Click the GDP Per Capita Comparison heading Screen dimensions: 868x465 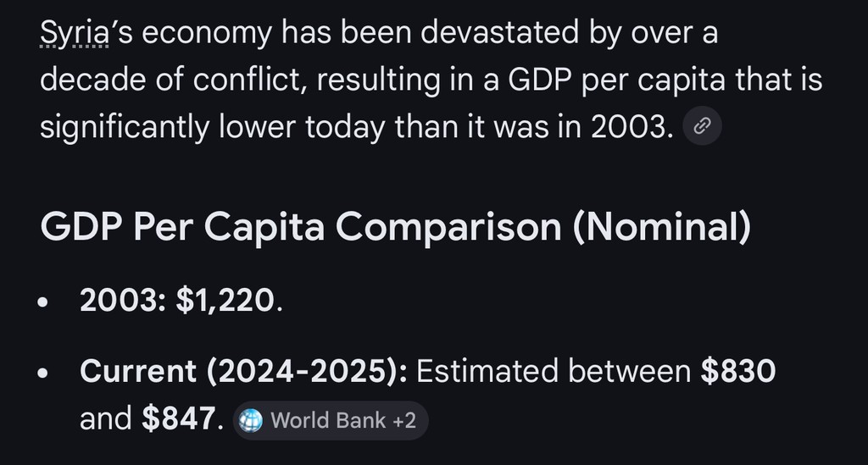[x=394, y=228]
